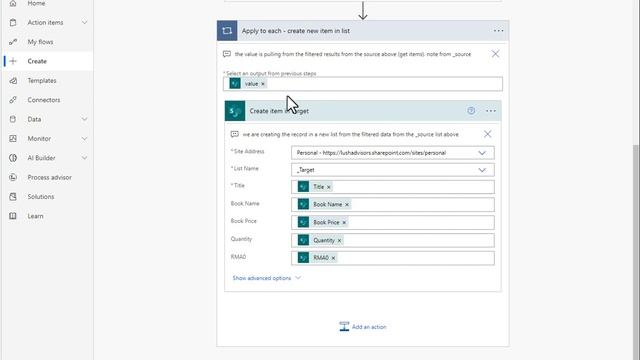Image resolution: width=640 pixels, height=360 pixels.
Task: Expand Action items submenu
Action: (x=84, y=22)
